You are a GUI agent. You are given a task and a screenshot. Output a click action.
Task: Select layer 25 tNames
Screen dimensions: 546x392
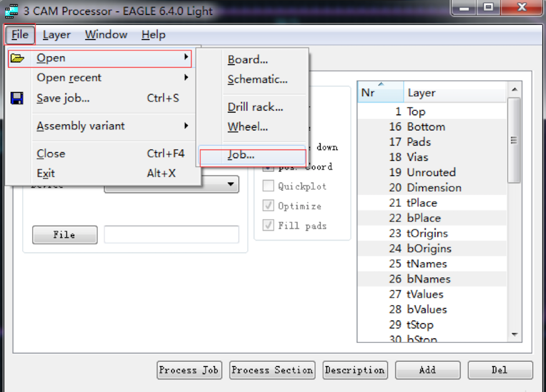(x=432, y=264)
